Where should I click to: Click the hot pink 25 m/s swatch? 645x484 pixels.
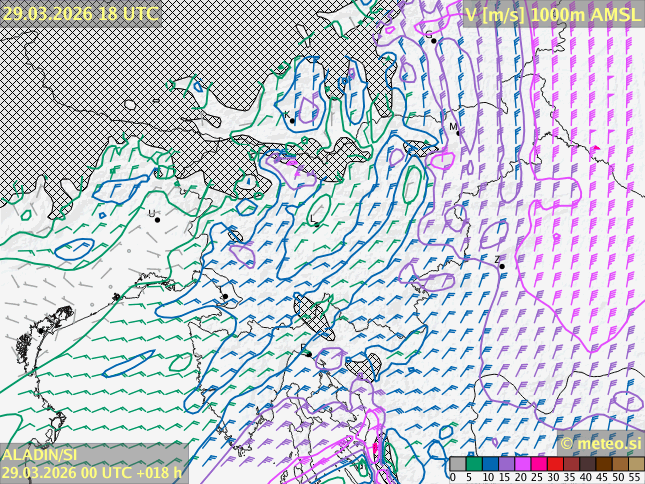(538, 464)
